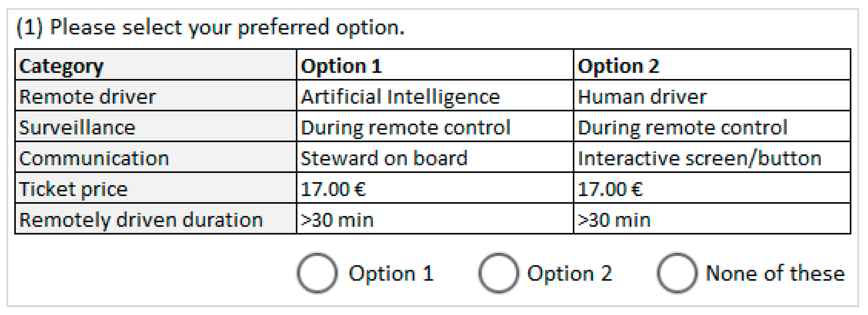Choose the None of these radio button
Viewport: 868px width, 315px height.
tap(677, 273)
